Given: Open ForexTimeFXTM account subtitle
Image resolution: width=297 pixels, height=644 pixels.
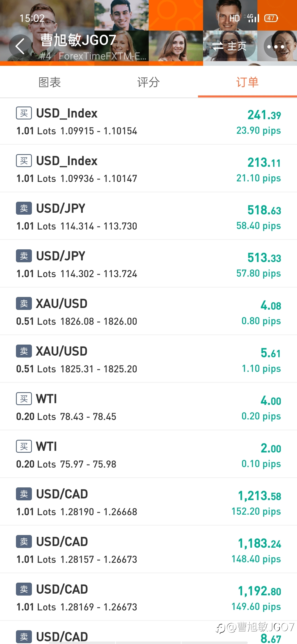Looking at the screenshot, I should (93, 56).
